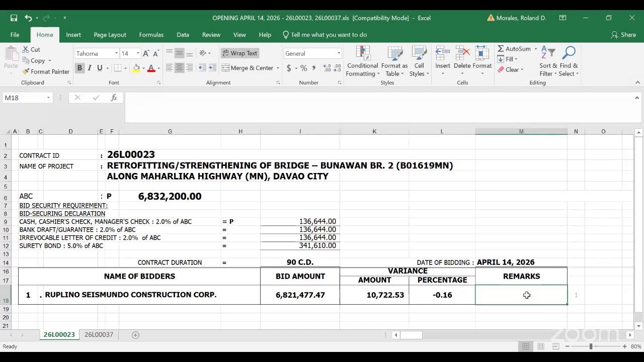Viewport: 644px width, 362px height.
Task: Decrease the font size
Action: (155, 53)
